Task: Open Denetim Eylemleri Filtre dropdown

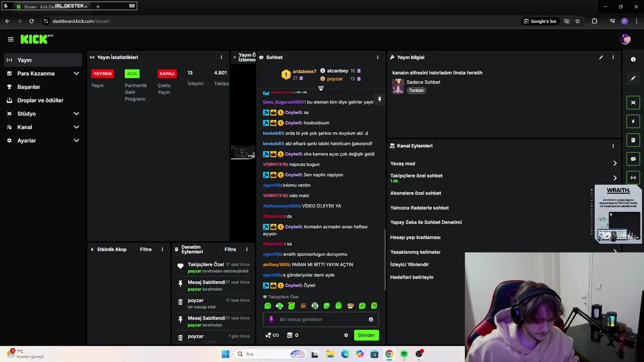Action: click(x=230, y=249)
